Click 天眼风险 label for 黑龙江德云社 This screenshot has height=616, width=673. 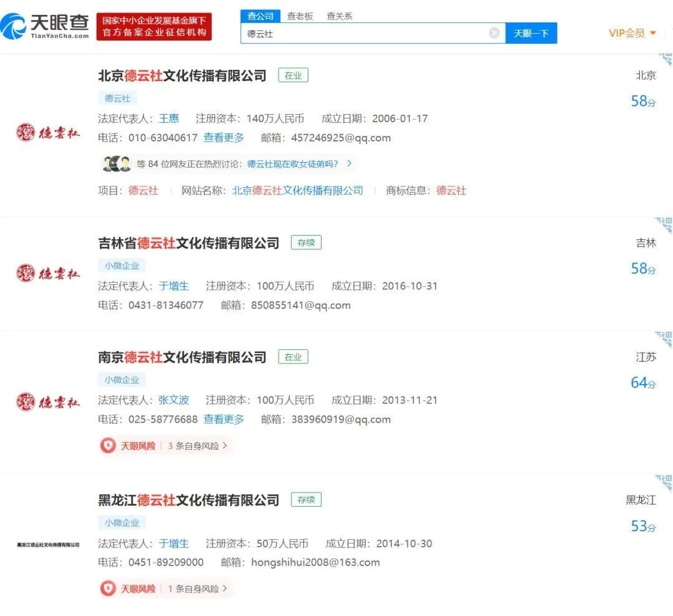point(138,589)
